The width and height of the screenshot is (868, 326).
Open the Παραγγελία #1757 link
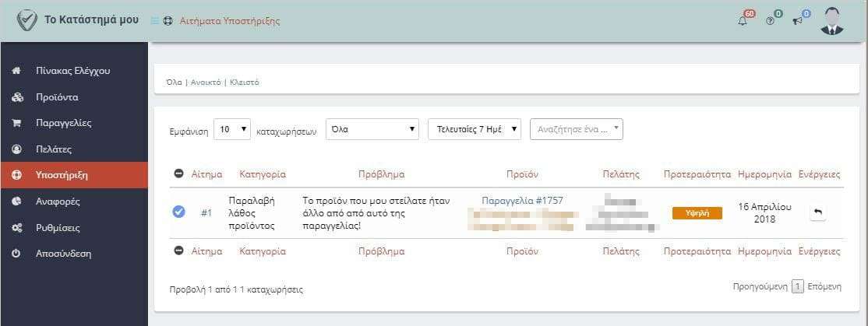point(522,201)
